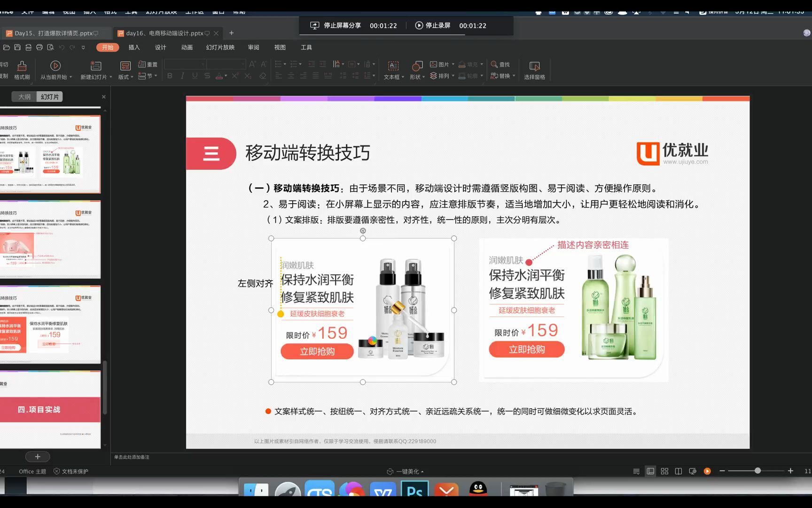Open the font name combo box

coord(185,64)
